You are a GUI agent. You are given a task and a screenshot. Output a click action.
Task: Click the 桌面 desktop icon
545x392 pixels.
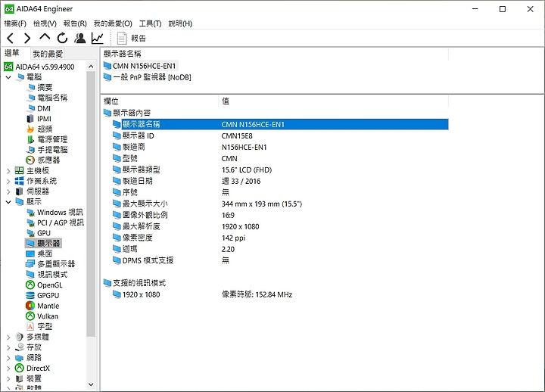point(30,254)
